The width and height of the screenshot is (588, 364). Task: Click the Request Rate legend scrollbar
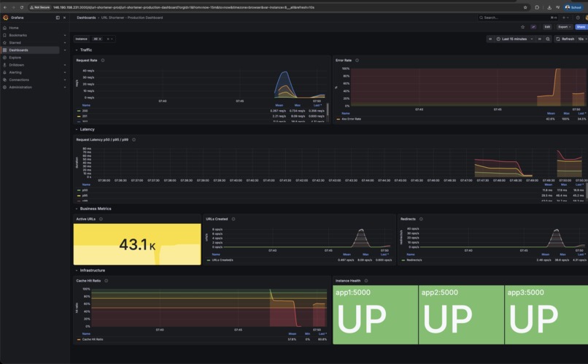[x=328, y=109]
